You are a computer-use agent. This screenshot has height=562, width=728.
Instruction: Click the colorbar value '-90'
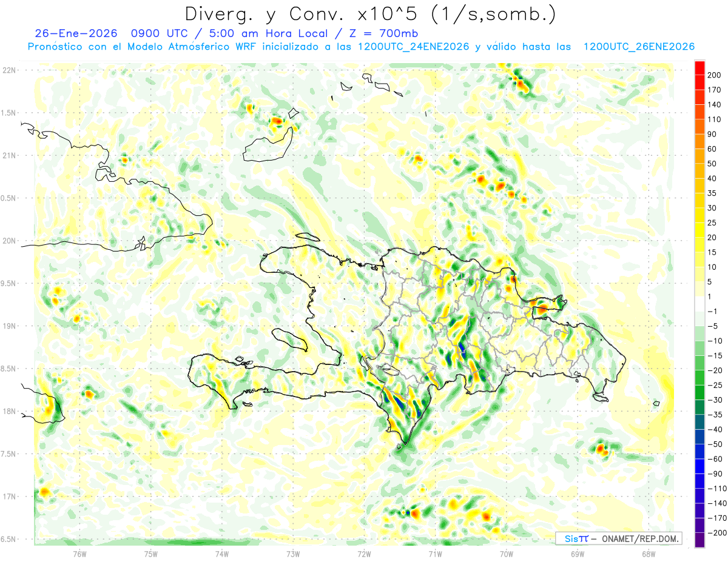(x=715, y=473)
